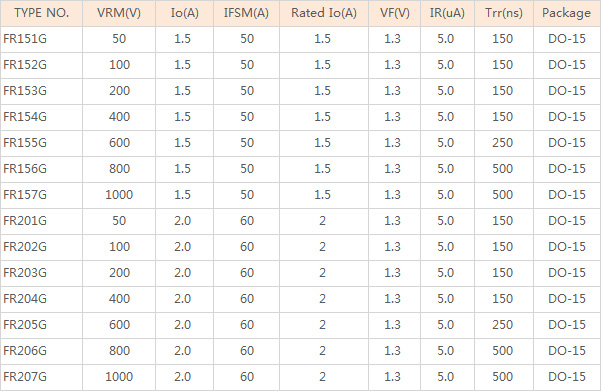Click the FR154G row label
Viewport: 601px width, 391px height.
25,117
